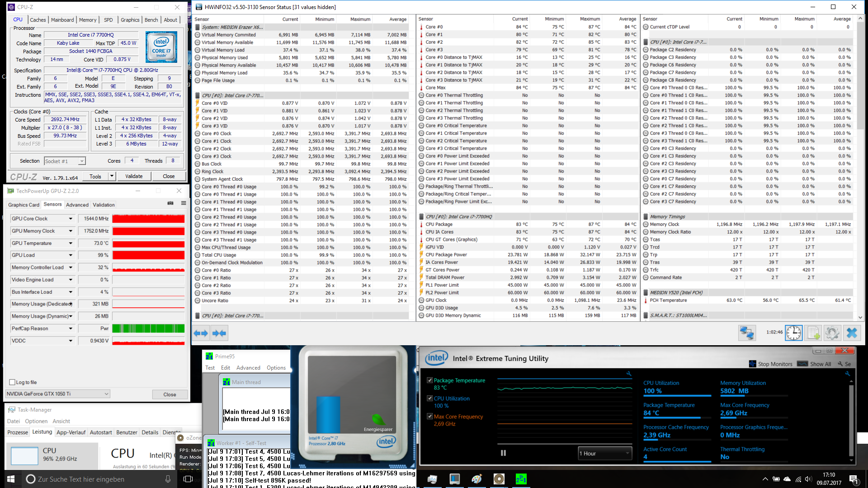Viewport: 868px width, 488px height.
Task: Click GPU-Z screenshot camera icon
Action: pyautogui.click(x=170, y=203)
